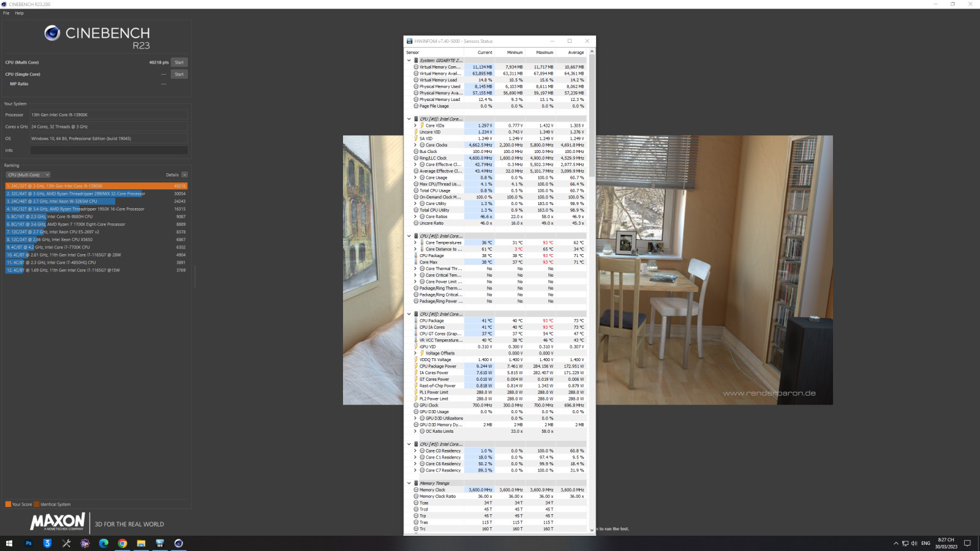Select the 13th Gen Core i9-13900K ranking entry
The width and height of the screenshot is (980, 551).
click(96, 186)
